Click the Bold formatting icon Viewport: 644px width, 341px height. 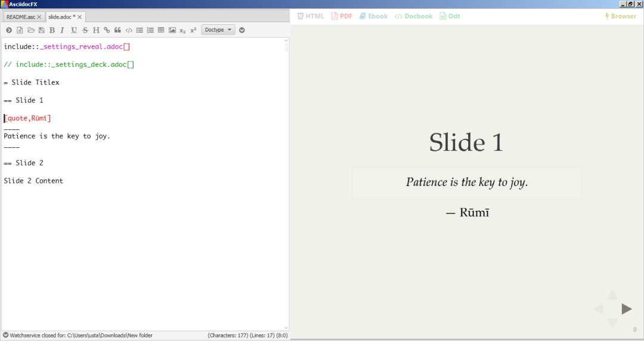point(52,30)
